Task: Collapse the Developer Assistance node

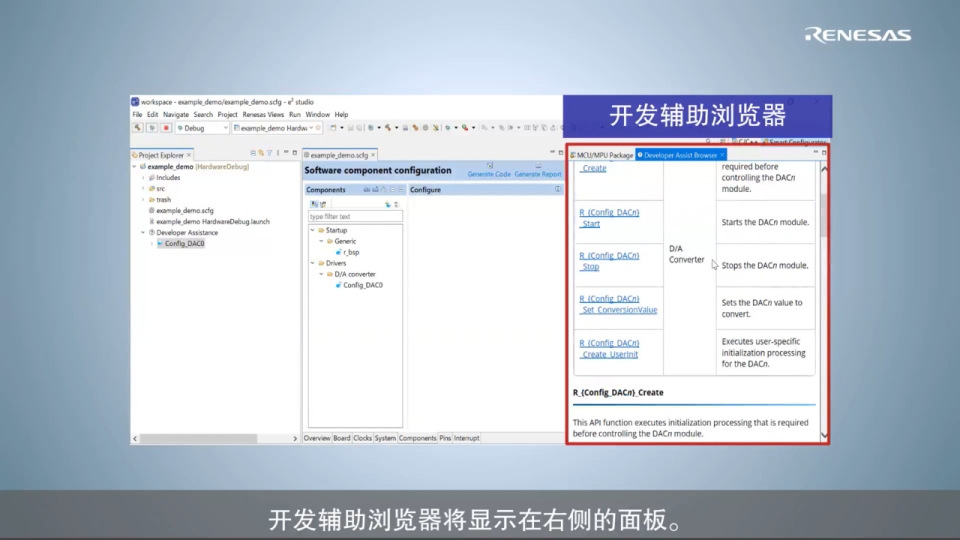Action: pos(143,233)
